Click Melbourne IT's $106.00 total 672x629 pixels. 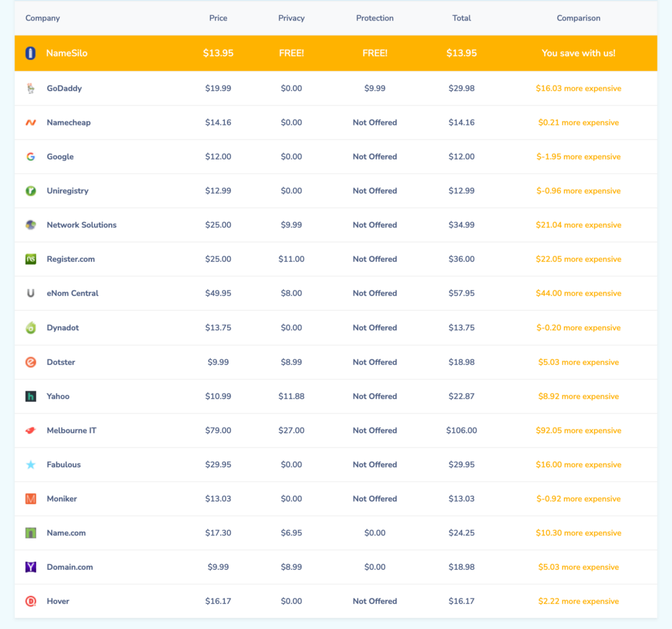[x=461, y=430]
